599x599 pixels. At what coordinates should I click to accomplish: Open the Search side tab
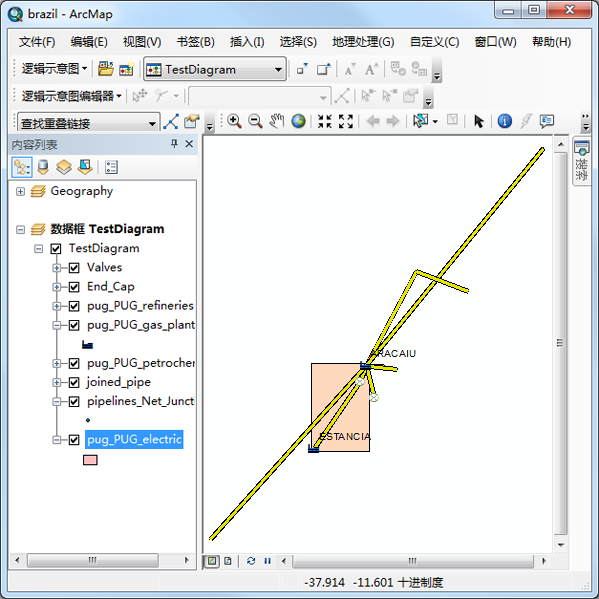(581, 162)
